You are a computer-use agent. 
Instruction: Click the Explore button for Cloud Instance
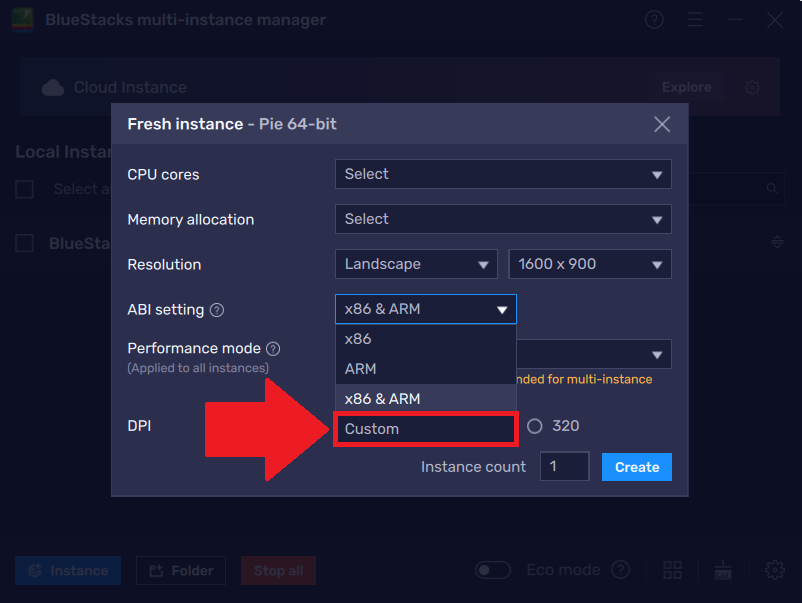pyautogui.click(x=686, y=87)
